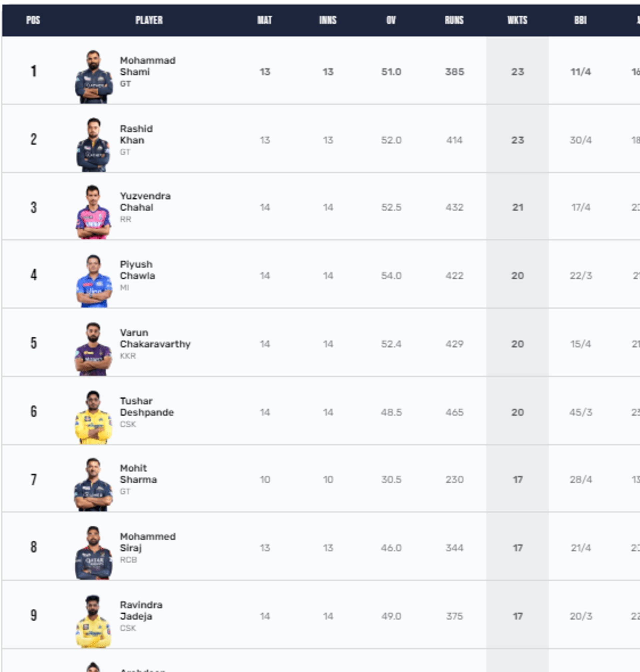Click the INNS column header

[328, 20]
